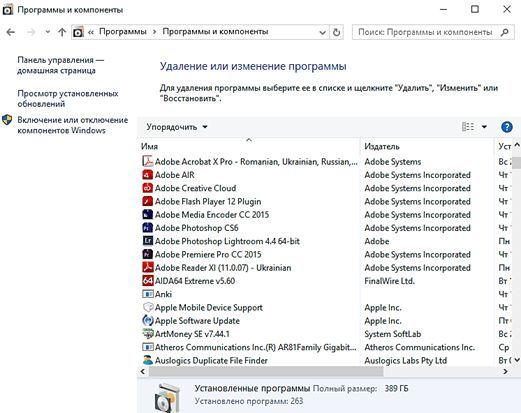Open Просмотр установленных обновлений link

[x=68, y=99]
